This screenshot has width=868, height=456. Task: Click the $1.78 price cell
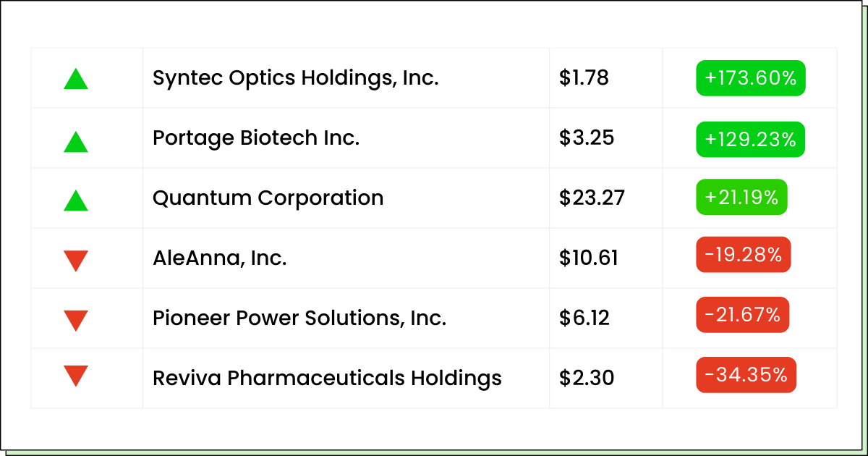click(584, 78)
